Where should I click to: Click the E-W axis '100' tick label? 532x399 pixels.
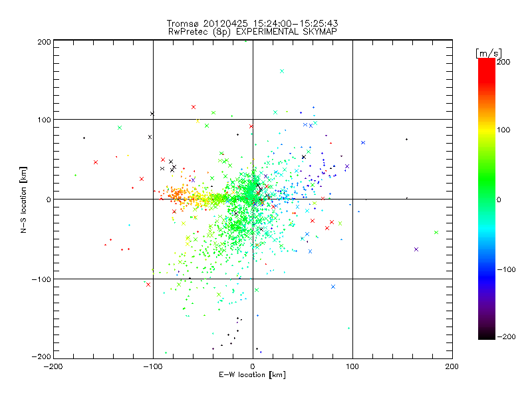(x=352, y=366)
